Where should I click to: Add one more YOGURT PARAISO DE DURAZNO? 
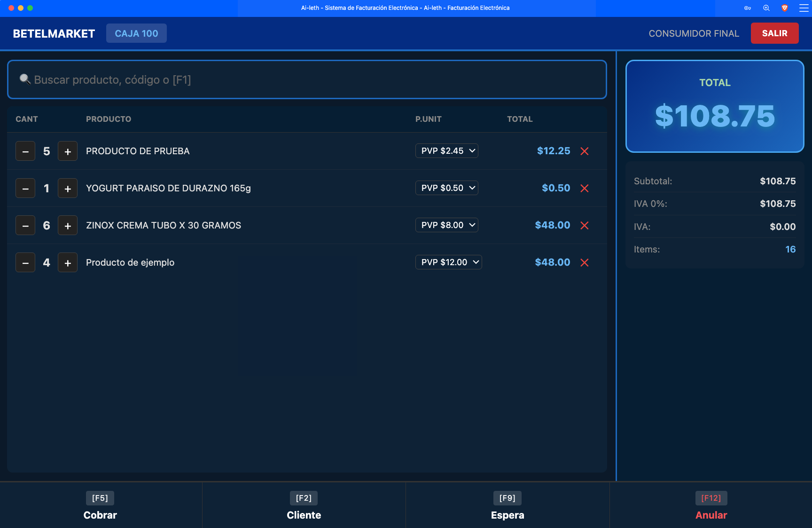pos(68,189)
